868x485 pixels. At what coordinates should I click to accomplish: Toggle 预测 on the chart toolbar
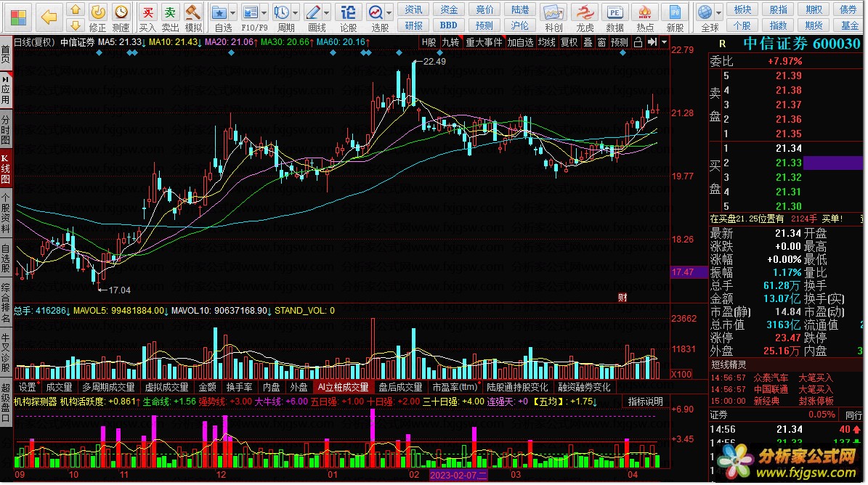coord(620,43)
